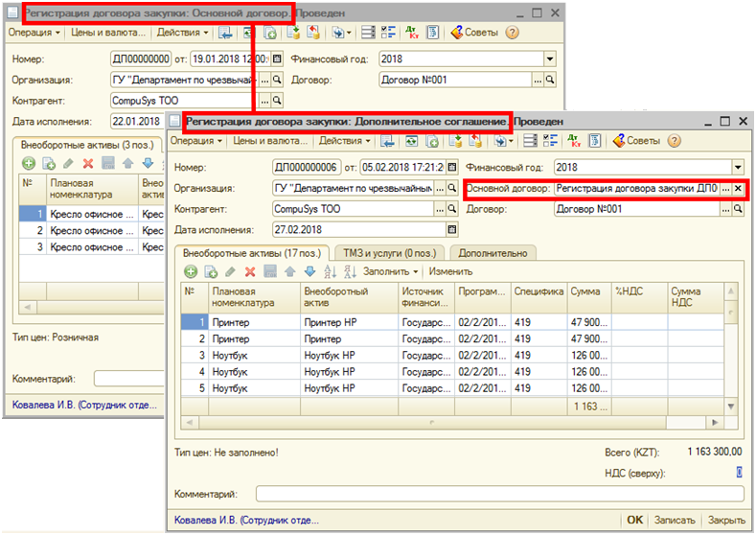756x535 pixels.
Task: Click red delete row icon in additional agreement table
Action: point(250,272)
